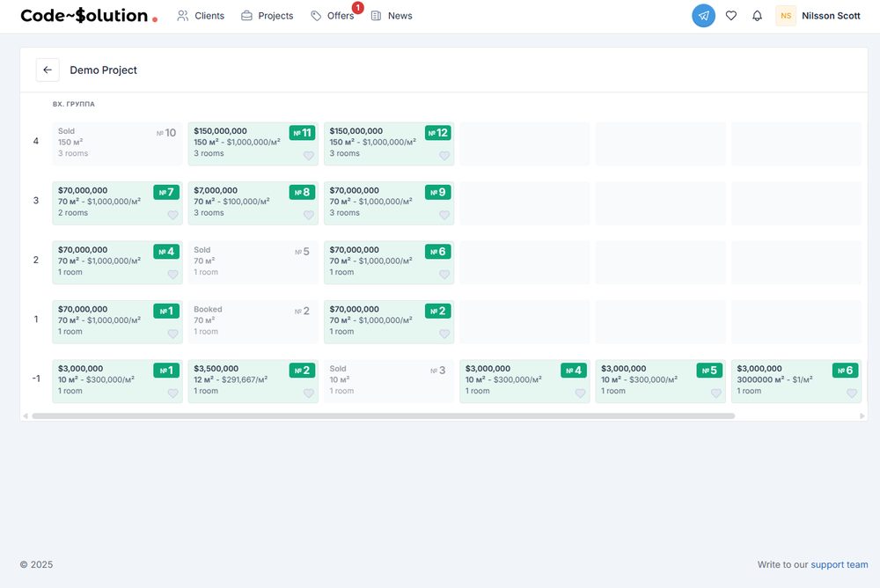Viewport: 880px width, 588px height.
Task: Click green badge №4 on floor 2
Action: [166, 252]
